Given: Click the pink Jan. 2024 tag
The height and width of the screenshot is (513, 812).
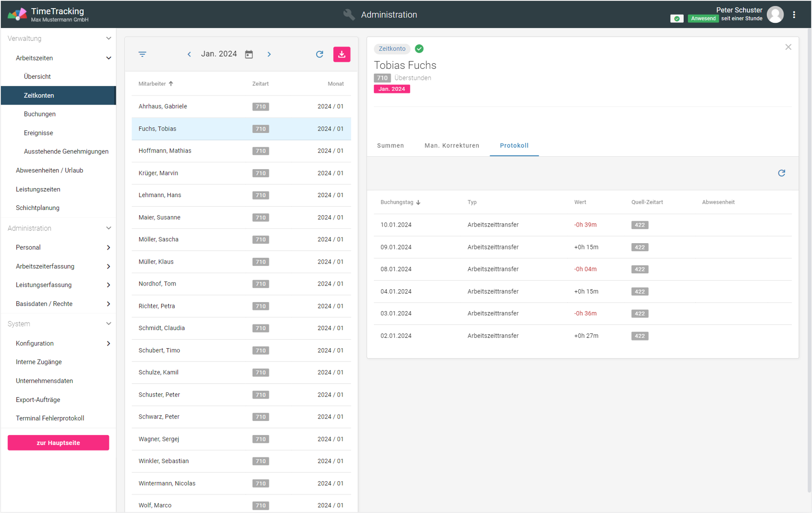Looking at the screenshot, I should (x=392, y=89).
